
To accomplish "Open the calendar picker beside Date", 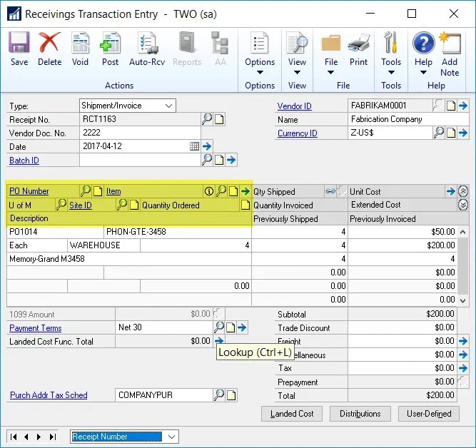I will pos(194,146).
